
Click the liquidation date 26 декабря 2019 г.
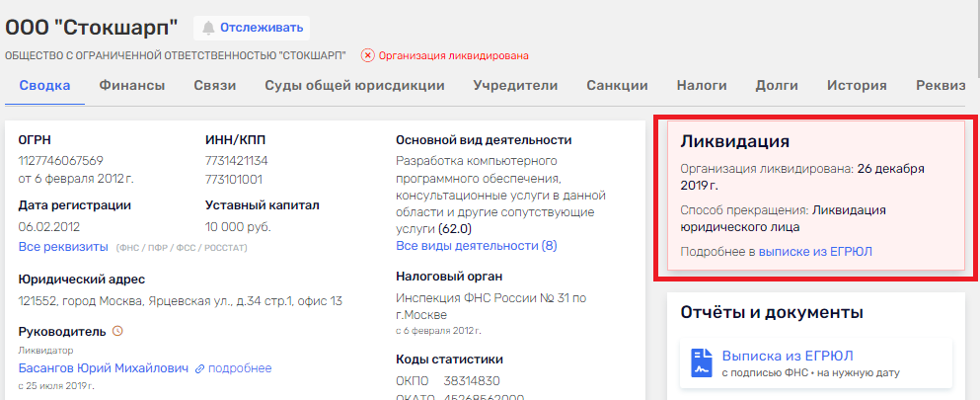tap(802, 177)
